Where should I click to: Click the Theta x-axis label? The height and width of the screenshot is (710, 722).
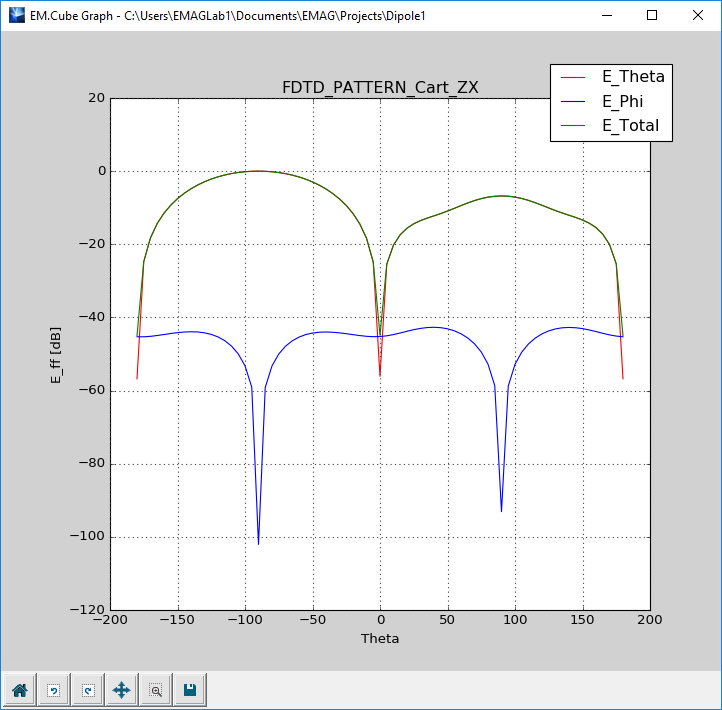pyautogui.click(x=380, y=638)
